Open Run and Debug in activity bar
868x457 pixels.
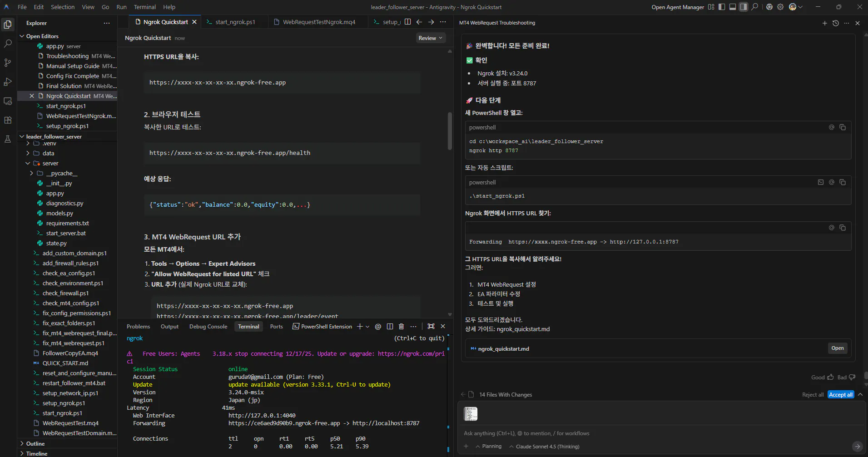[8, 82]
